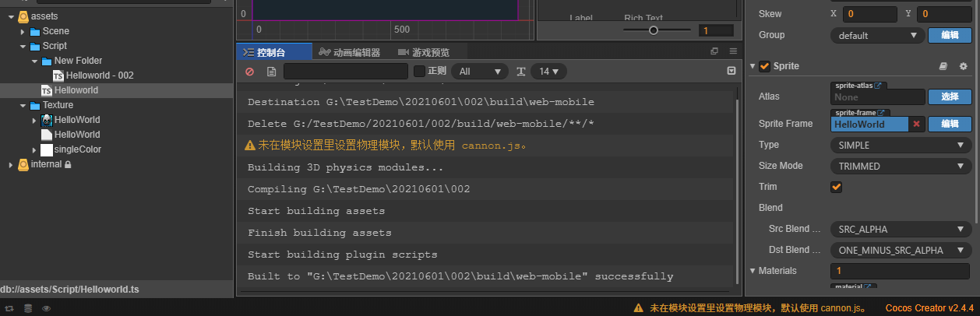Expand the internal database folder
Image resolution: width=980 pixels, height=316 pixels.
tap(11, 164)
